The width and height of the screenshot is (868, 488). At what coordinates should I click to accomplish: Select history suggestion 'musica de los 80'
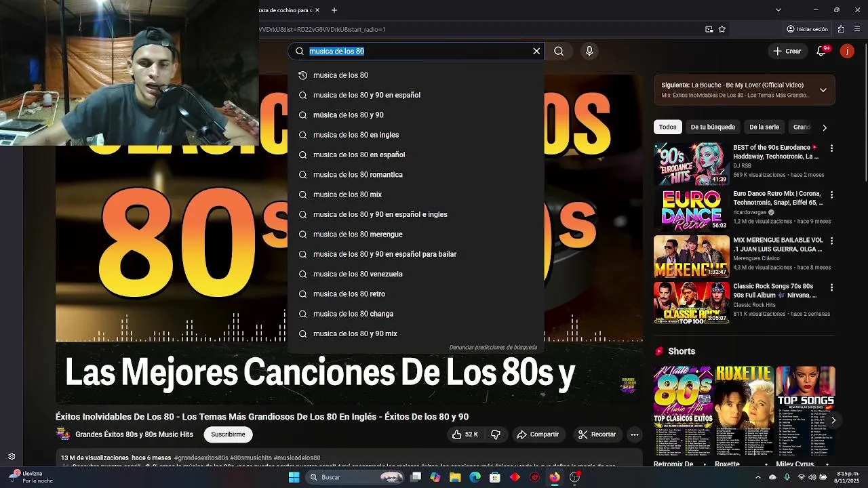pos(416,75)
